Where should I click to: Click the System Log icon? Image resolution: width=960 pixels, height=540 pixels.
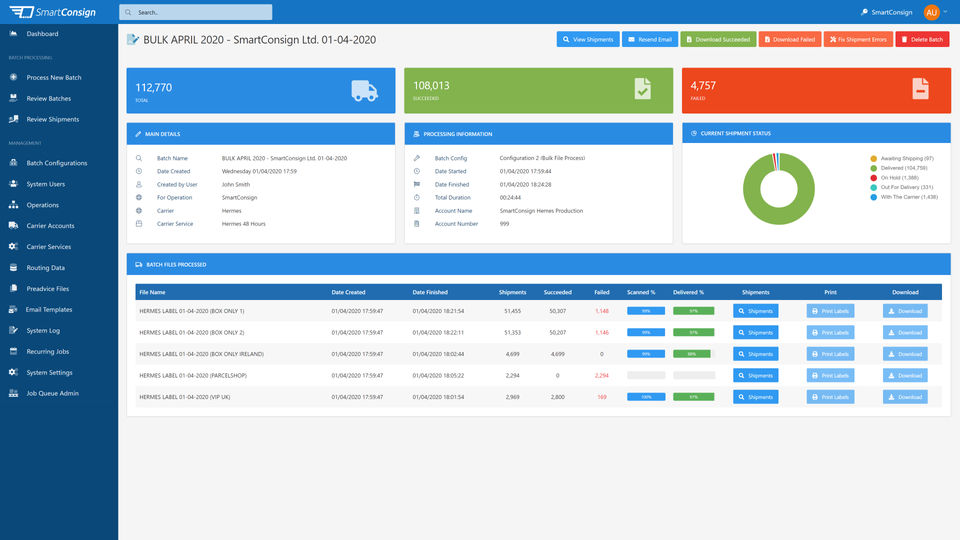pos(13,330)
